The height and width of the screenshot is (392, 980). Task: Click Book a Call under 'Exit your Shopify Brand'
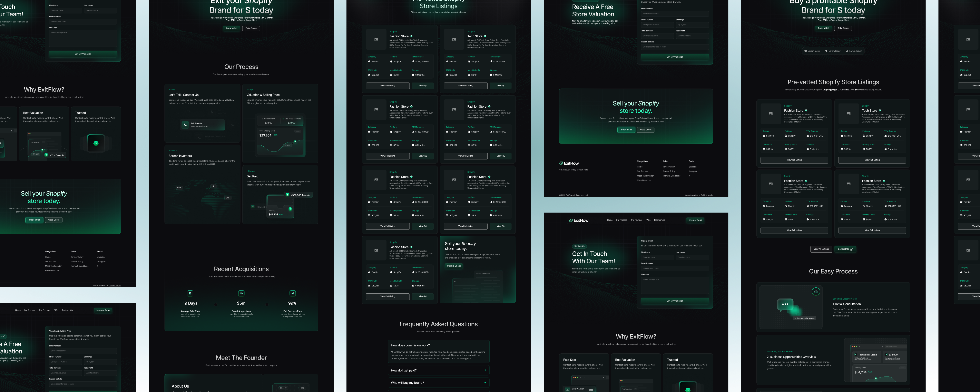click(231, 28)
